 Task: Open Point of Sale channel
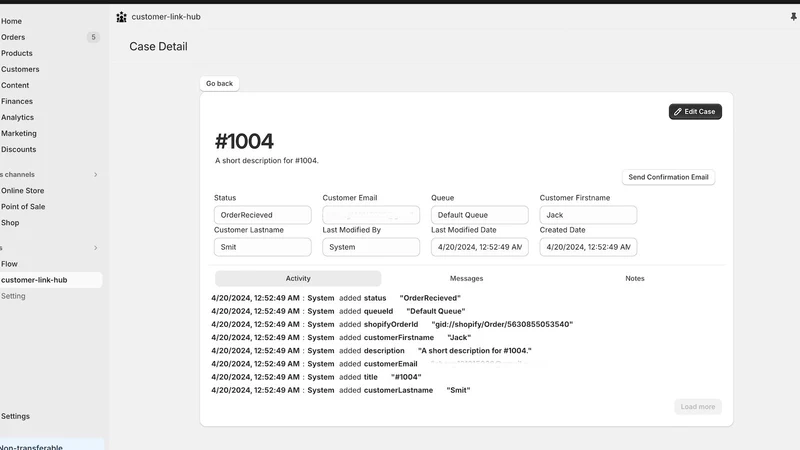point(23,207)
